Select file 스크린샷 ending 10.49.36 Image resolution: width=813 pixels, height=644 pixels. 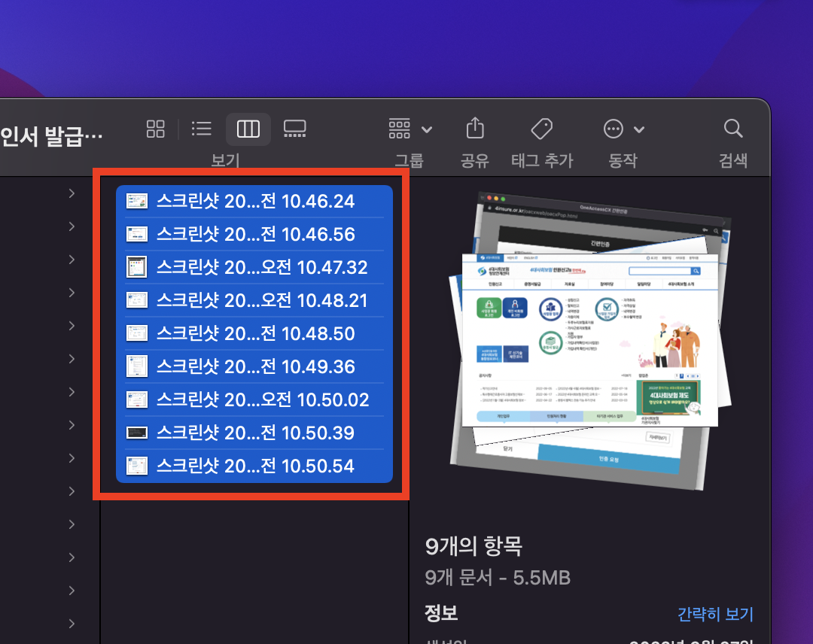254,367
